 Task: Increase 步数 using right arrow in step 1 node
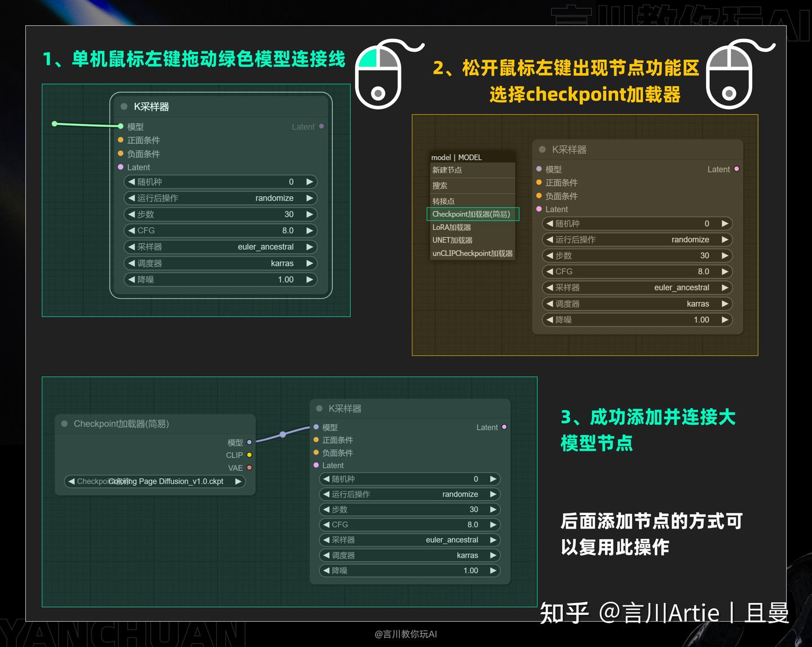(x=310, y=214)
